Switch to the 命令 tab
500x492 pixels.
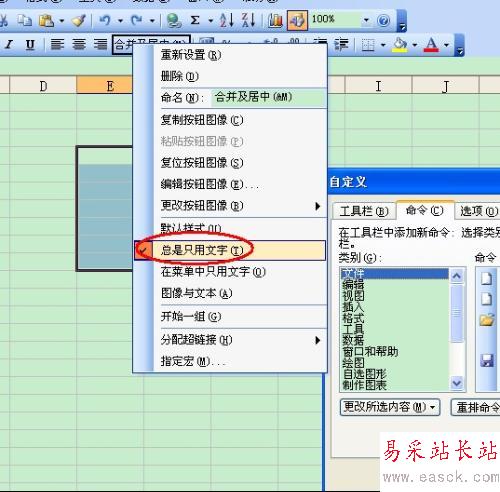[x=425, y=210]
